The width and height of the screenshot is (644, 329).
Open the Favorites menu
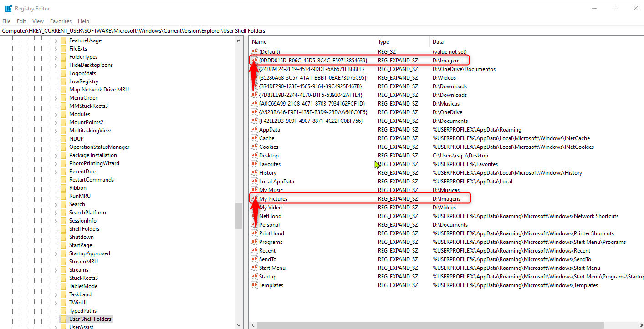61,21
